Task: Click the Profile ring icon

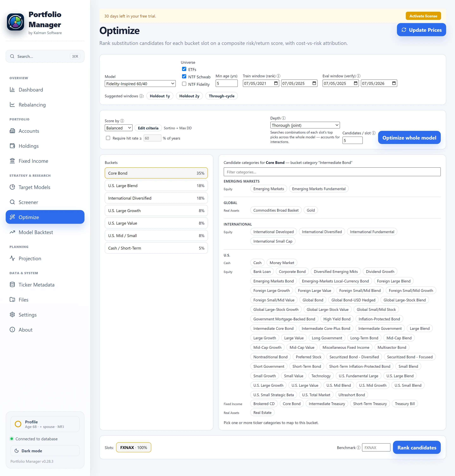Action: (18, 424)
